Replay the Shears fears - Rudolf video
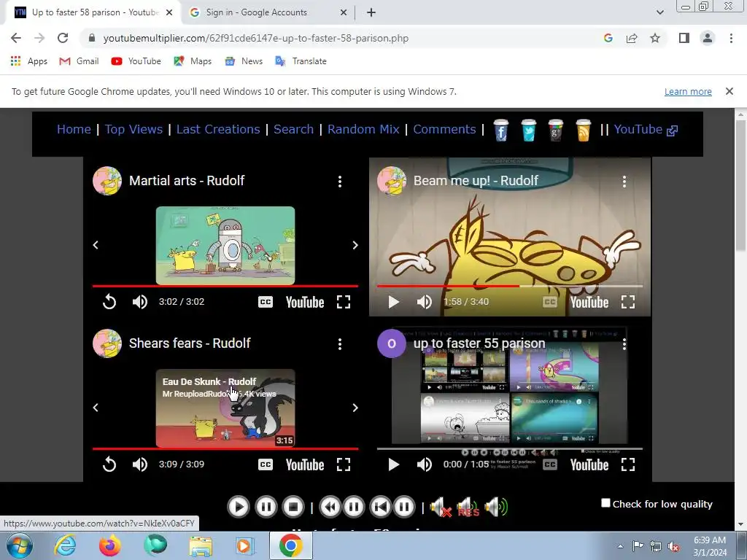The width and height of the screenshot is (747, 560). pyautogui.click(x=109, y=464)
